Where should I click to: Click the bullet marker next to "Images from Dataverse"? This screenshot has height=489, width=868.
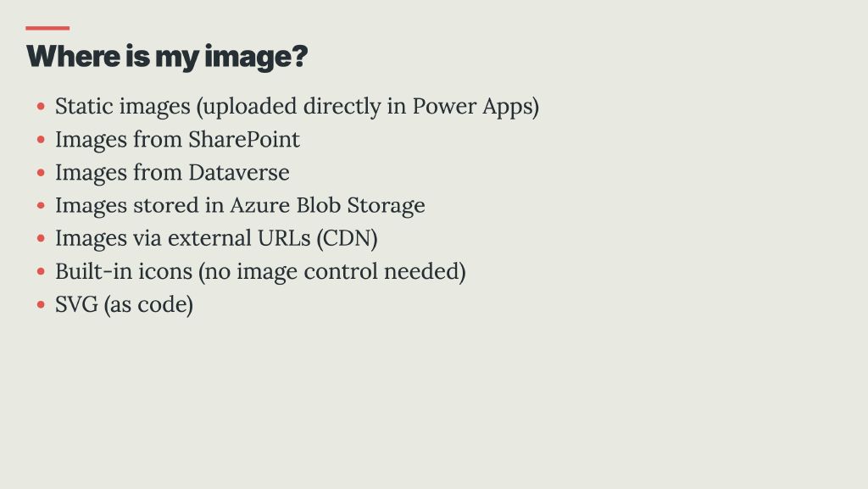coord(41,173)
